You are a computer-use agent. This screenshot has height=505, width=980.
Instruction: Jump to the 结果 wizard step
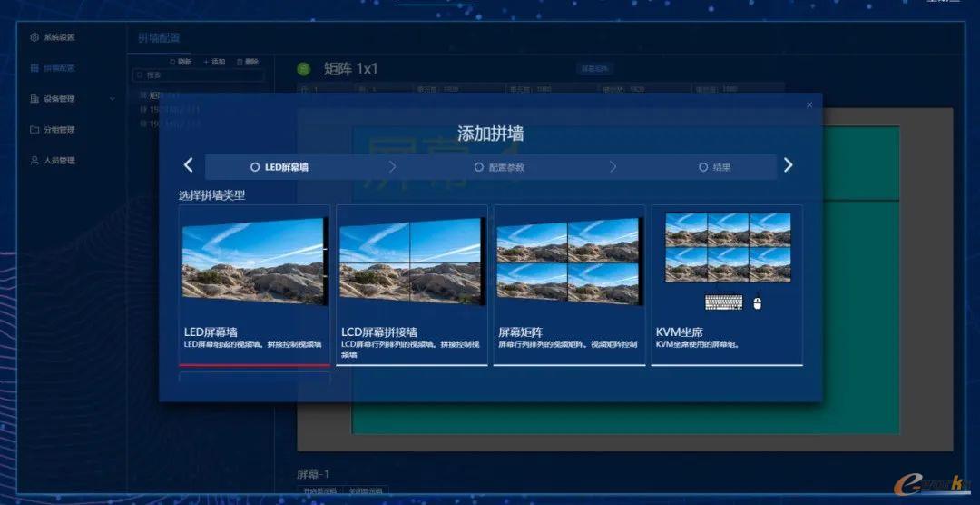click(714, 167)
